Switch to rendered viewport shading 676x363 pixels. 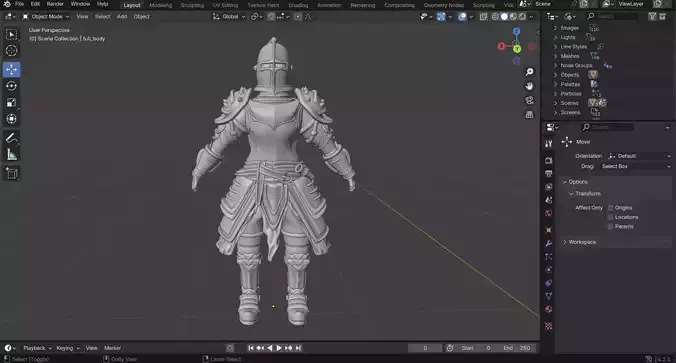click(522, 16)
